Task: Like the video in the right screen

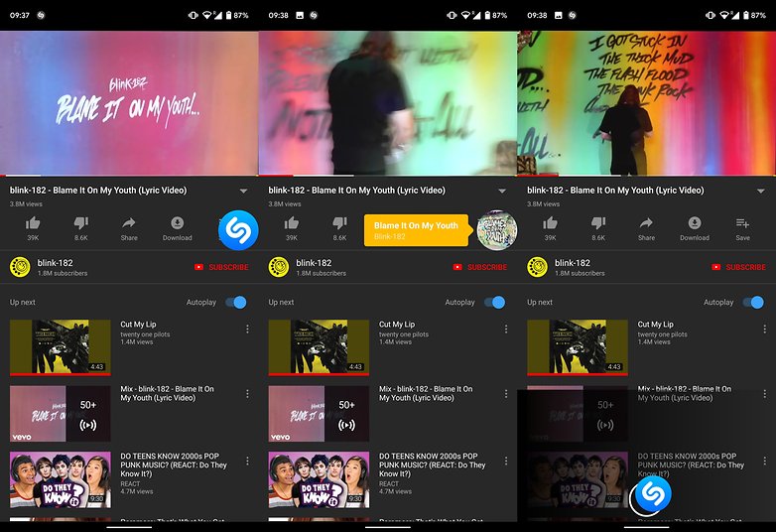Action: tap(551, 223)
